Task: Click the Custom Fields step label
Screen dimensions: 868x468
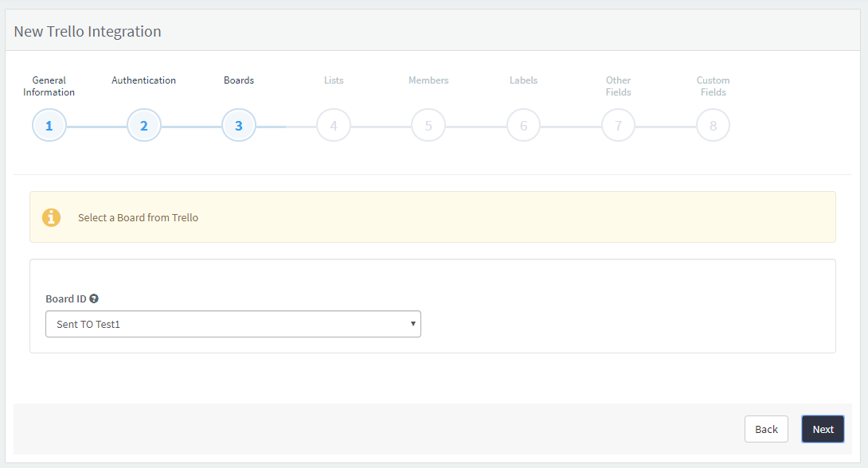Action: (x=713, y=86)
